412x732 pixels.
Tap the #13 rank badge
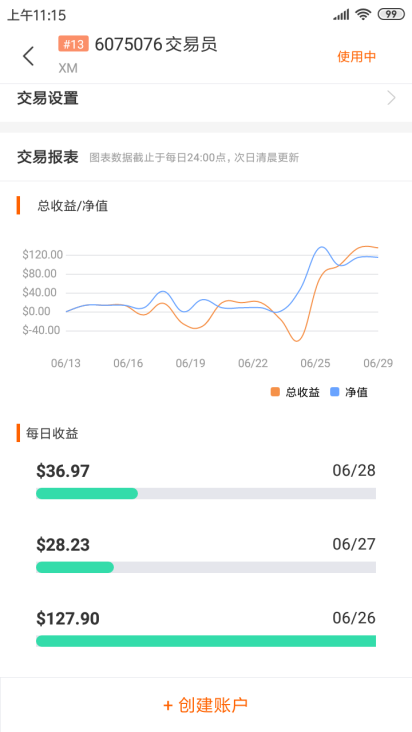point(73,44)
